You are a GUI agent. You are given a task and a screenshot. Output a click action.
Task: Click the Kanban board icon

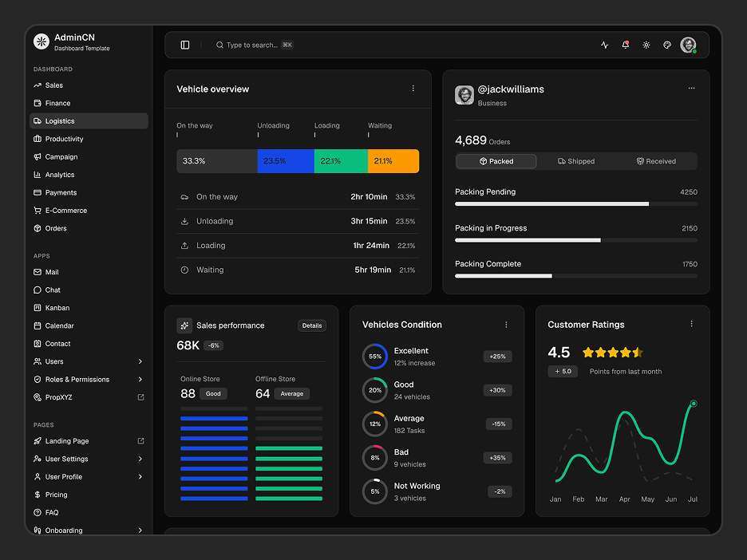tap(38, 308)
